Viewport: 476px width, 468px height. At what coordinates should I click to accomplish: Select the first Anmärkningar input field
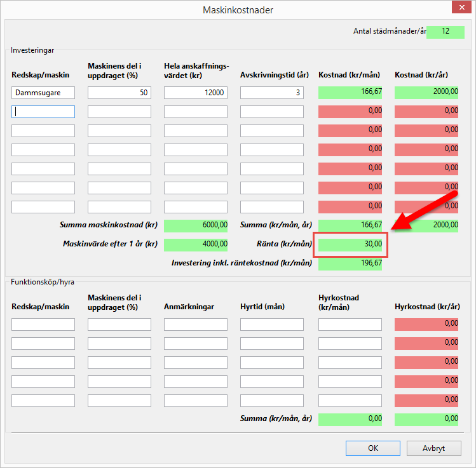pyautogui.click(x=196, y=324)
